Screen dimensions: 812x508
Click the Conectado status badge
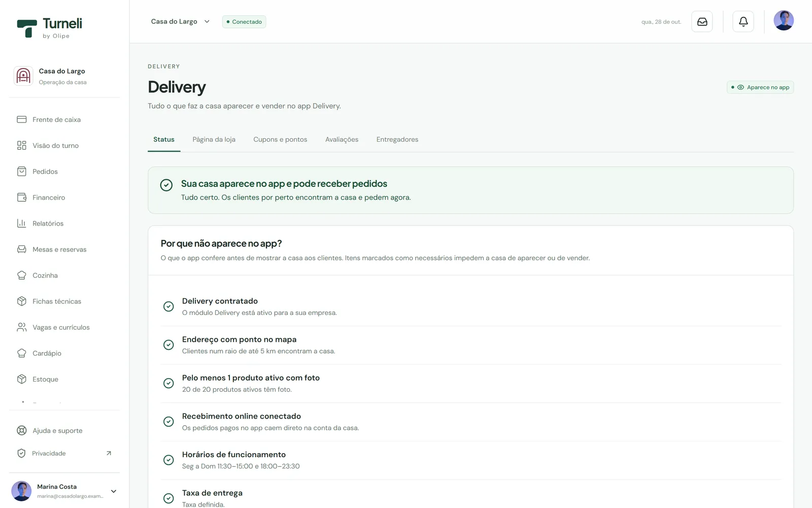244,22
